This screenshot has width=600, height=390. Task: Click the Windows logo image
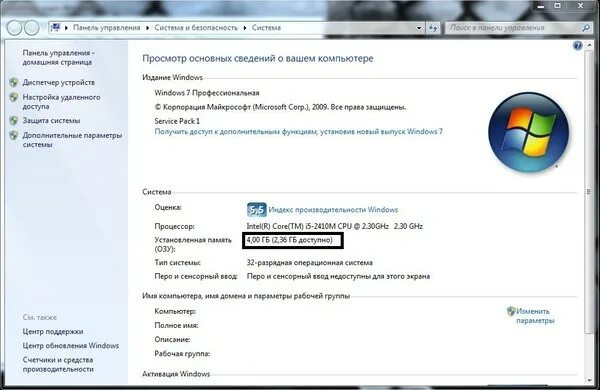pyautogui.click(x=528, y=132)
